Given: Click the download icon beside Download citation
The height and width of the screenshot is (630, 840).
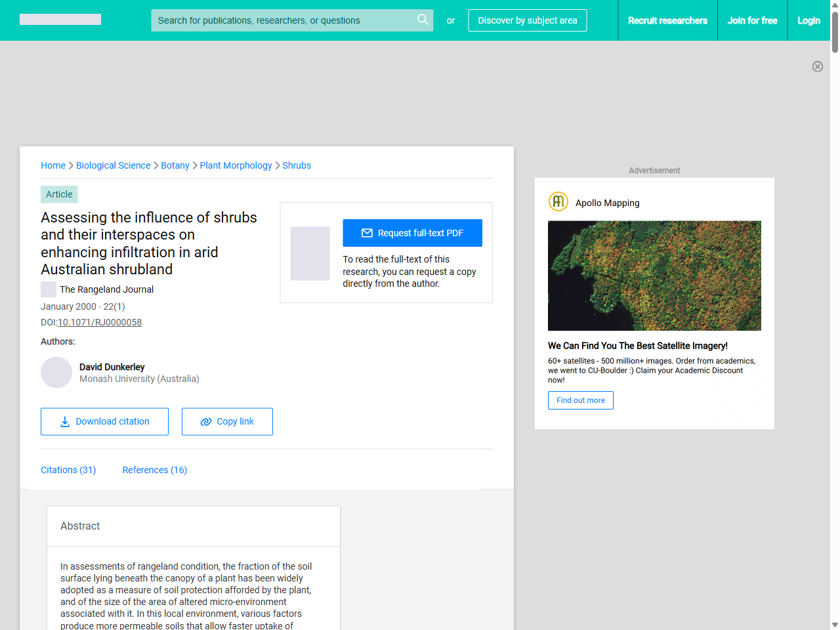Looking at the screenshot, I should click(x=64, y=421).
